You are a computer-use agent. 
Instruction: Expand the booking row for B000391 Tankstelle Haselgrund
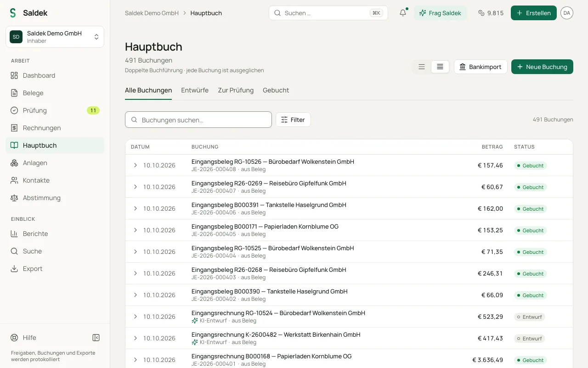[136, 208]
